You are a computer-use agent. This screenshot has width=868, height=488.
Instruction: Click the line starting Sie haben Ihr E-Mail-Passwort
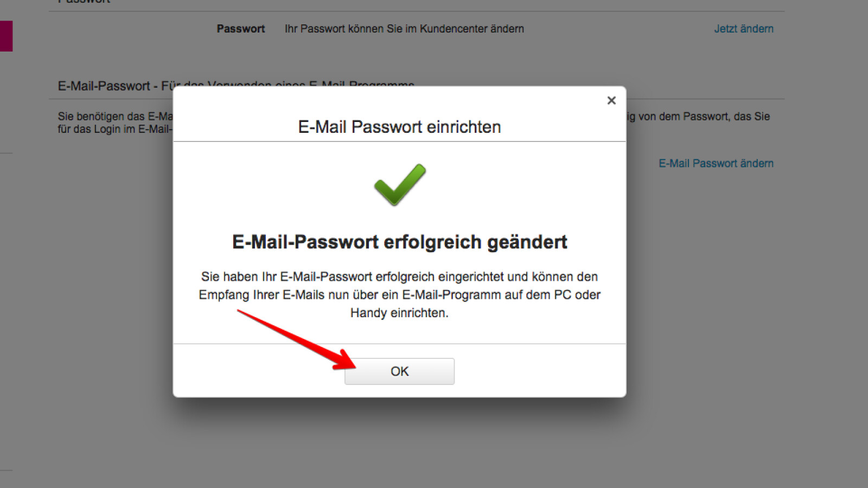point(399,277)
